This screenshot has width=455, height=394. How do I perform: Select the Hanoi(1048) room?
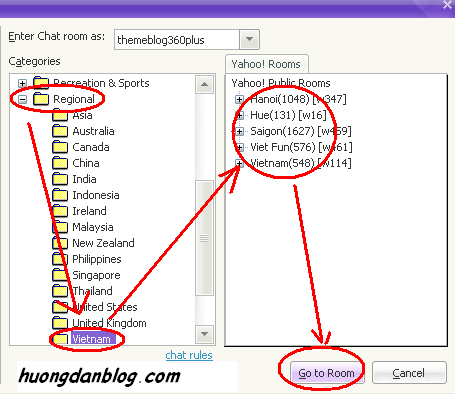coord(298,99)
